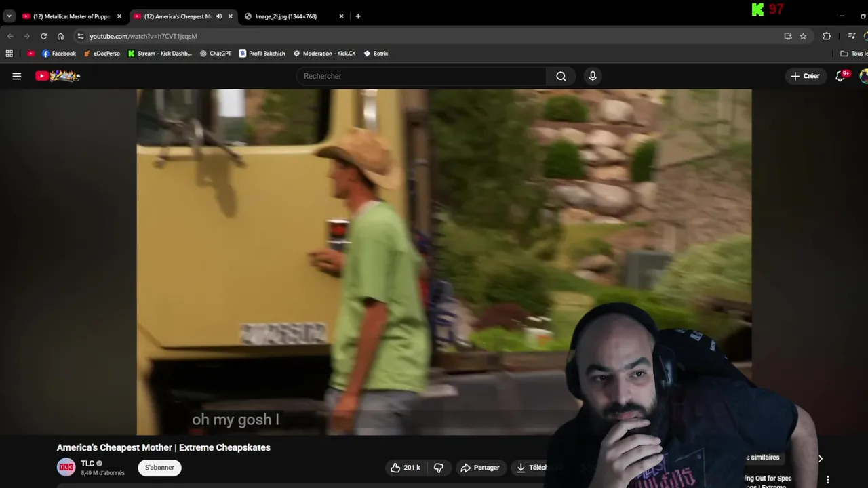The height and width of the screenshot is (488, 868).
Task: Go forward to the next page
Action: point(27,36)
